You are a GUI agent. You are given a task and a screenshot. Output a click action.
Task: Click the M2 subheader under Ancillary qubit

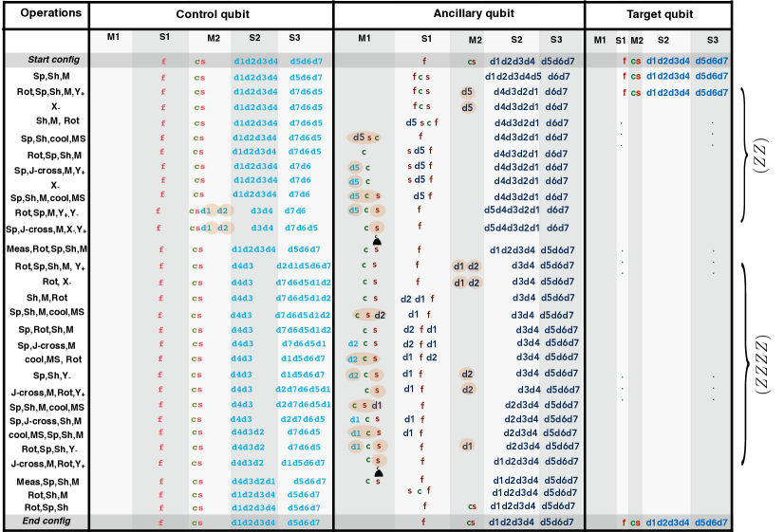tap(476, 40)
